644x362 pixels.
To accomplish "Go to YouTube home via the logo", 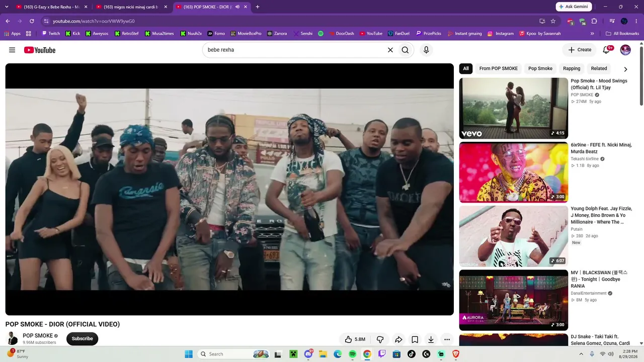I will coord(39,50).
